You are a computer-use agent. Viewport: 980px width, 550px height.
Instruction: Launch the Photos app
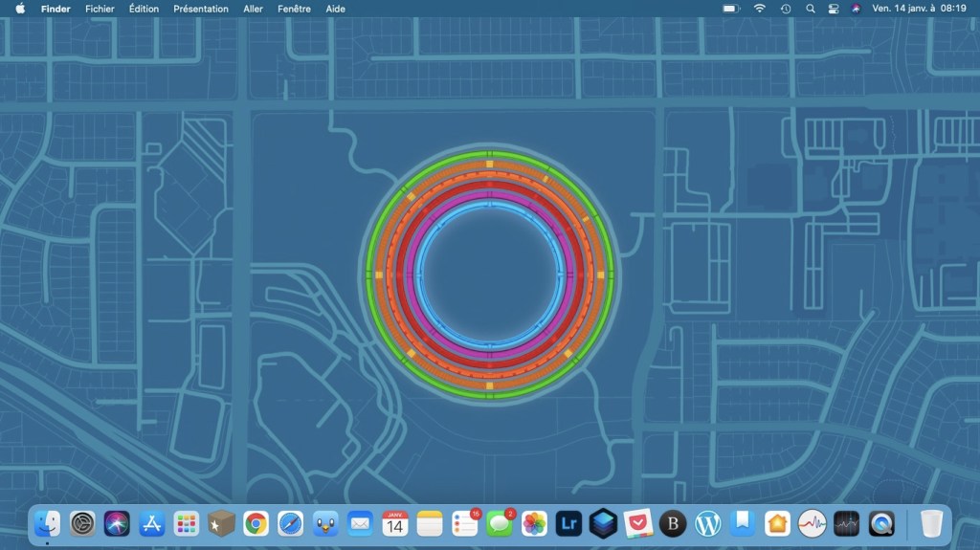[534, 523]
